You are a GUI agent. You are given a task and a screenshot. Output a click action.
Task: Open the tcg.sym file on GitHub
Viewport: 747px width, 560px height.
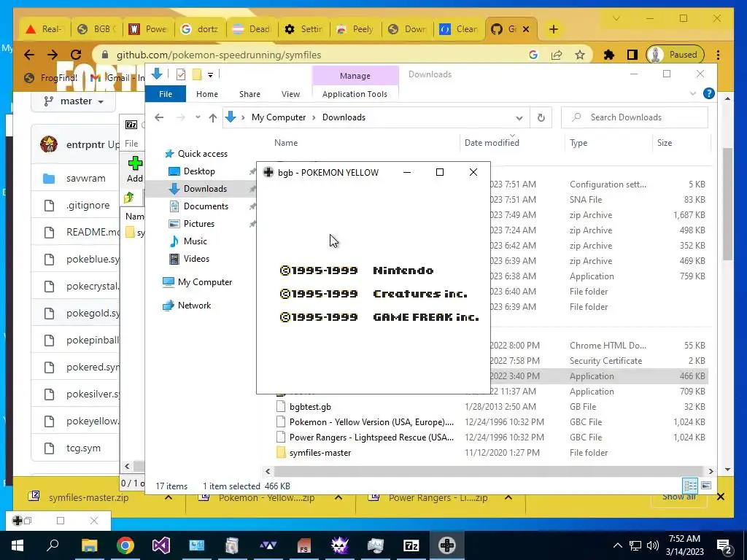(83, 448)
